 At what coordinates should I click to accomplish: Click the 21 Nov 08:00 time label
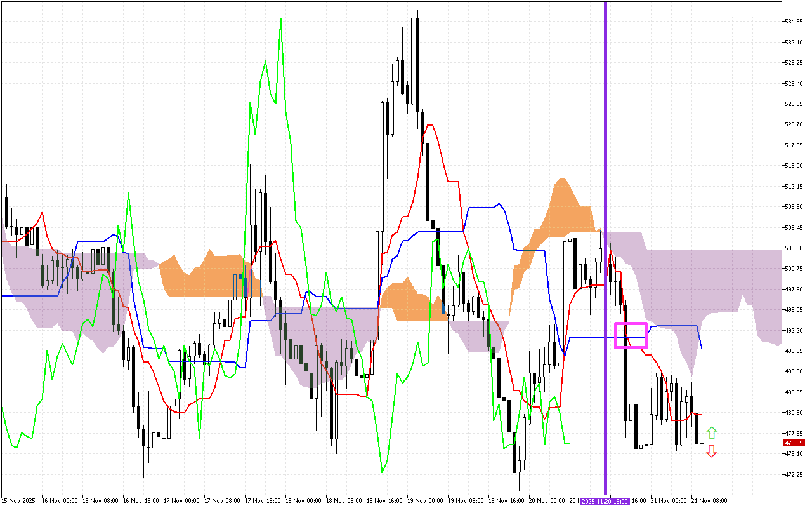[x=709, y=501]
